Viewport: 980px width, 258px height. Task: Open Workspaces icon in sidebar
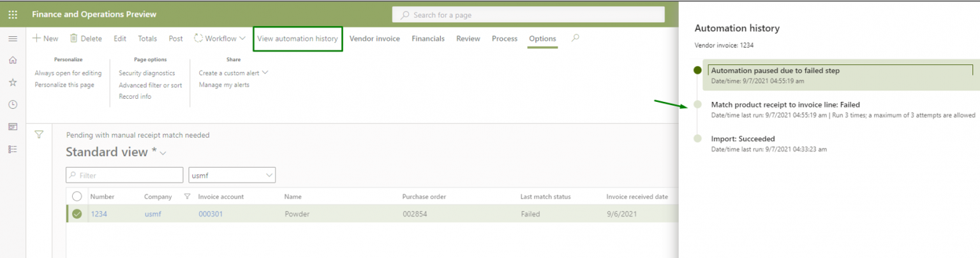pyautogui.click(x=13, y=127)
